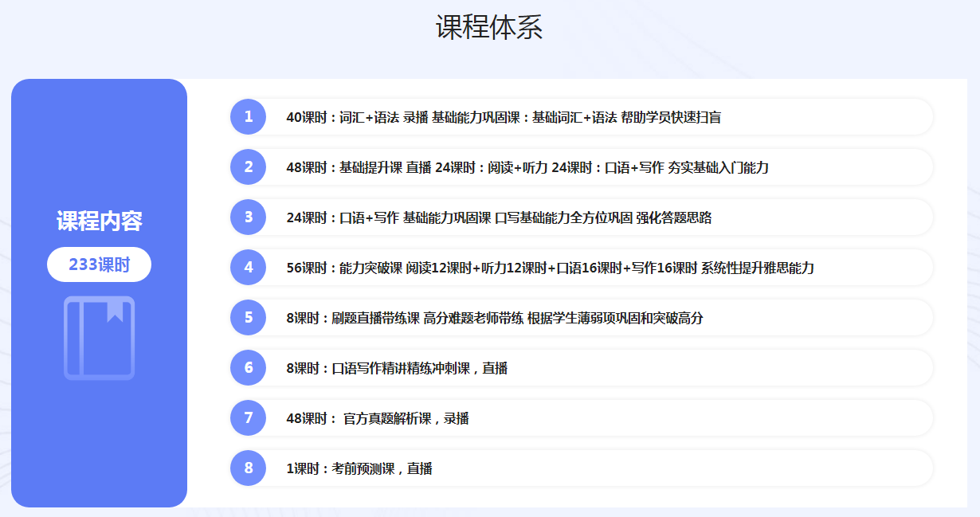Viewport: 980px width, 517px height.
Task: Click the number 1 circle icon
Action: pos(248,117)
